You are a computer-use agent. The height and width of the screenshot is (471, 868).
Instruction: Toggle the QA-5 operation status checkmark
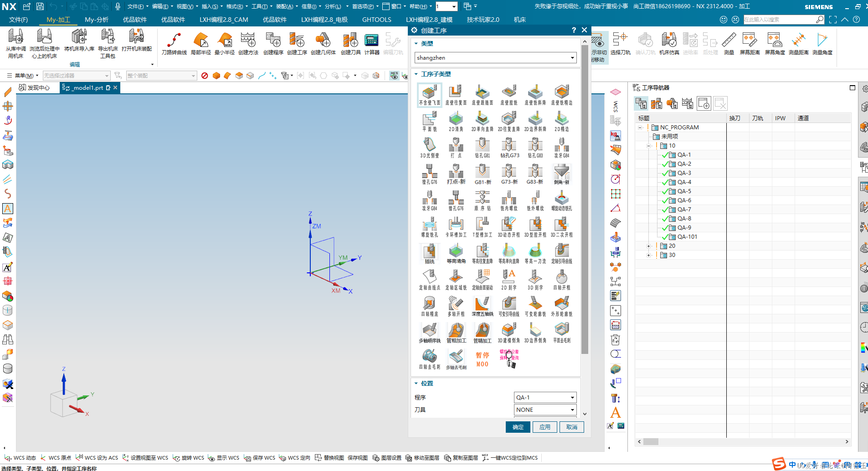(665, 191)
